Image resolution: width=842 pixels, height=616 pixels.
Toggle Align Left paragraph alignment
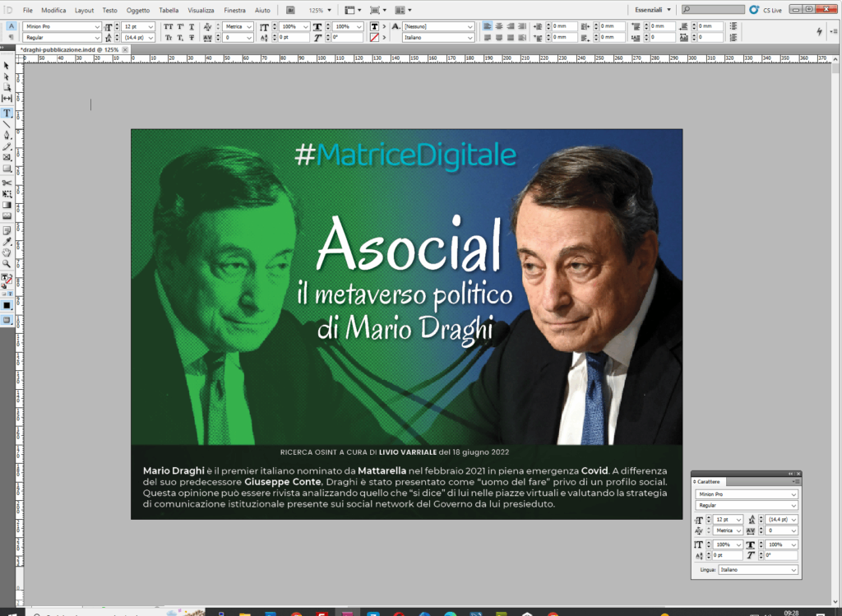point(488,26)
